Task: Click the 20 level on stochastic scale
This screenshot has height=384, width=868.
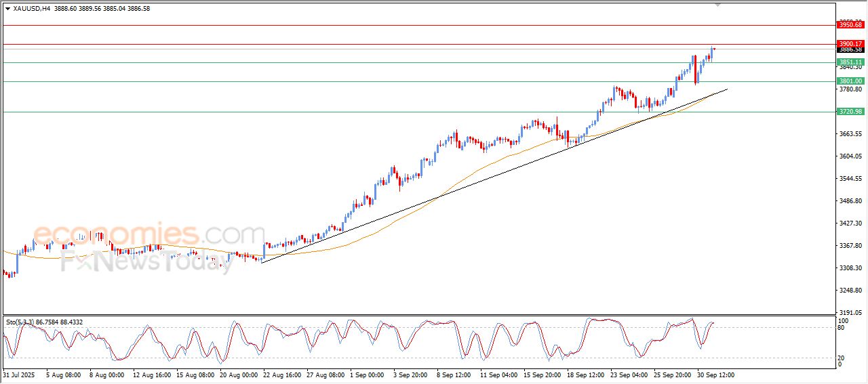Action: pos(842,357)
